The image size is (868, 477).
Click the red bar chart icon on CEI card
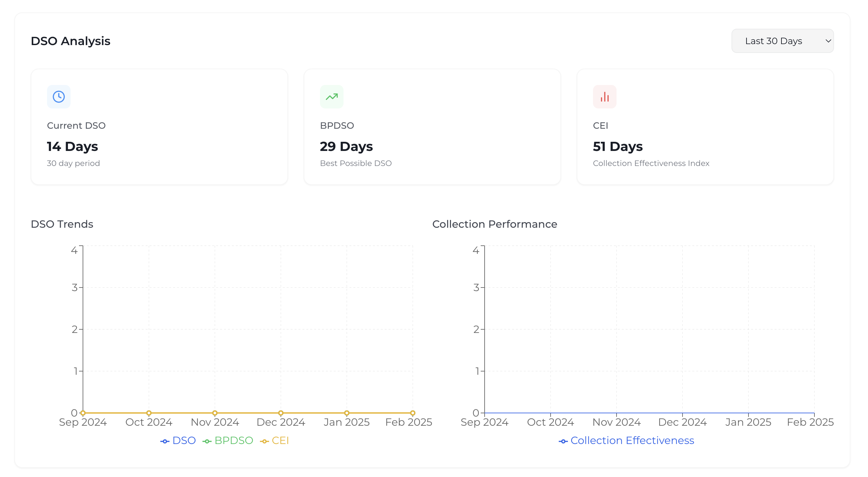click(x=604, y=97)
